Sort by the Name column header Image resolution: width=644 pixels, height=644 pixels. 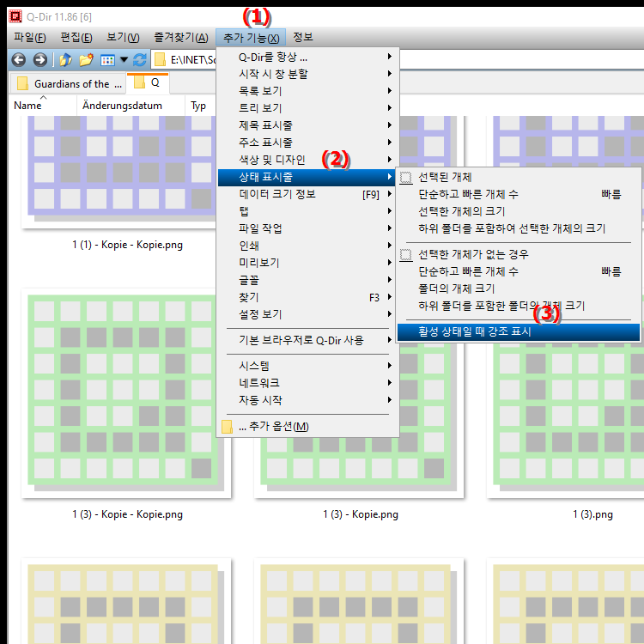click(x=42, y=106)
